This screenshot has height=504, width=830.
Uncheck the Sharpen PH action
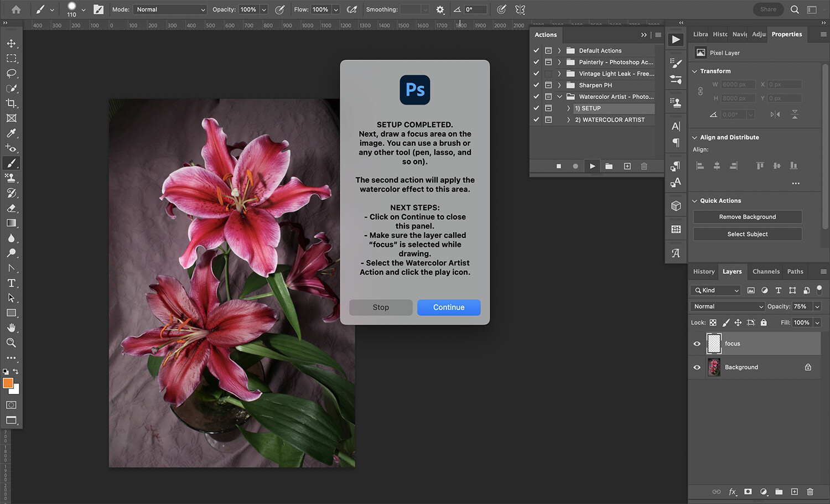click(536, 85)
